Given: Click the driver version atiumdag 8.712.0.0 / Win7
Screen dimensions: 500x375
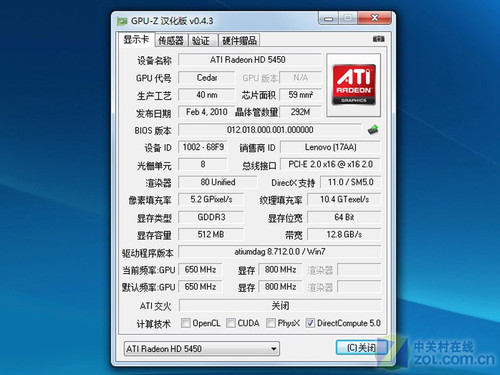Looking at the screenshot, I should click(280, 252).
